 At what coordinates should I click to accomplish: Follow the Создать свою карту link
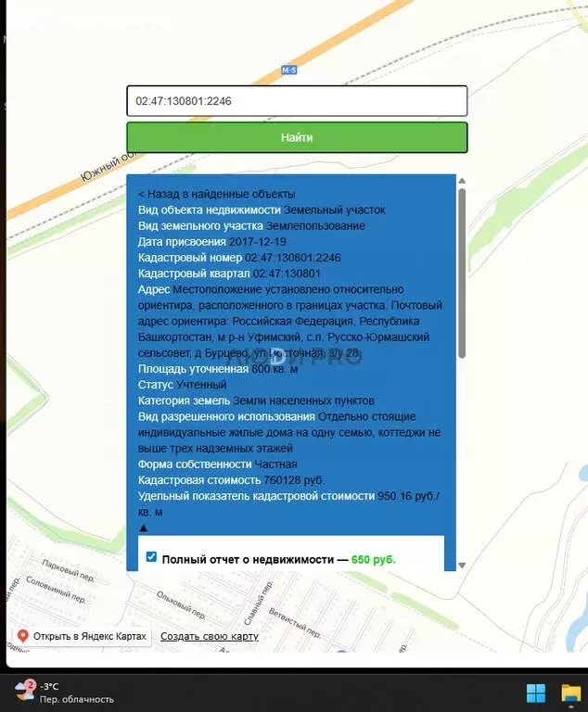coord(209,637)
